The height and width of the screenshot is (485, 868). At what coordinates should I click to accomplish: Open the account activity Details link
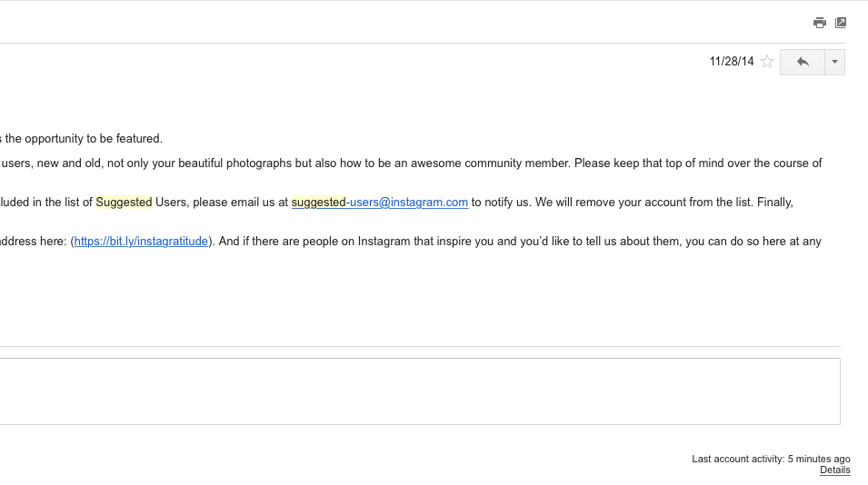point(834,470)
